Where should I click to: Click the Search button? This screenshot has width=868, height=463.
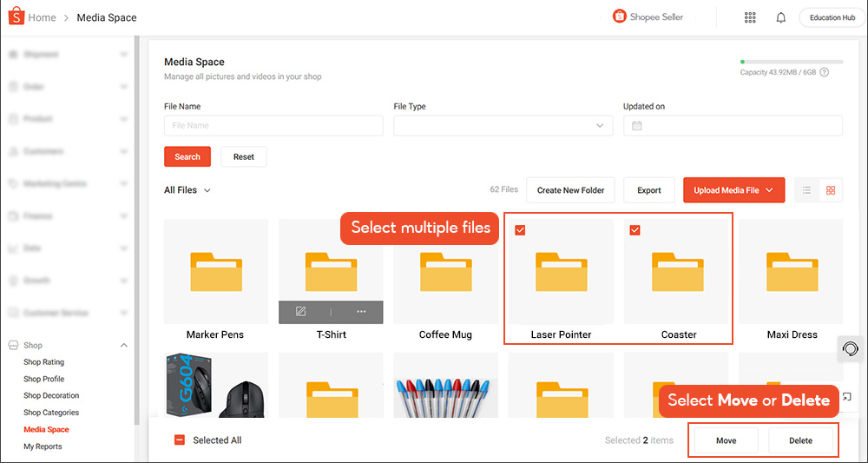pos(187,156)
